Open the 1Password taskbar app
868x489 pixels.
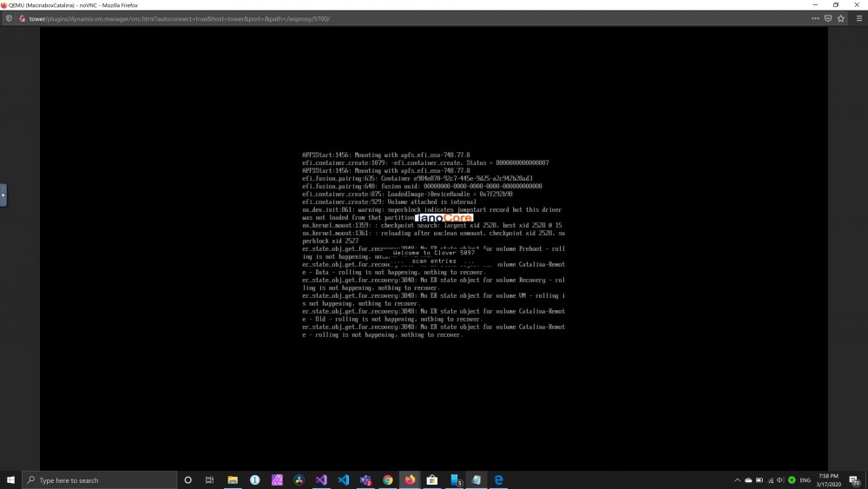tap(254, 480)
